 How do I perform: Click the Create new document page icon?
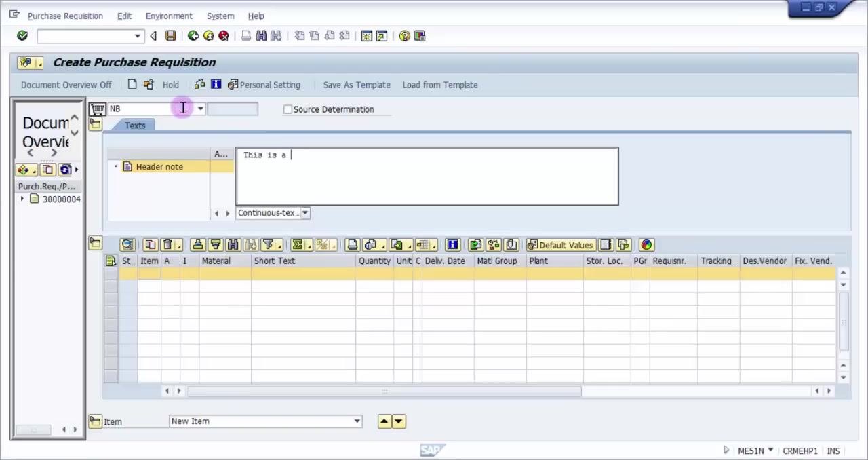click(132, 85)
